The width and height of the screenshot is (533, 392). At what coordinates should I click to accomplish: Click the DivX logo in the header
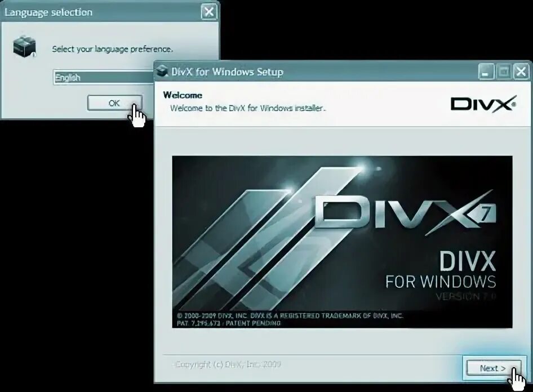(x=483, y=103)
